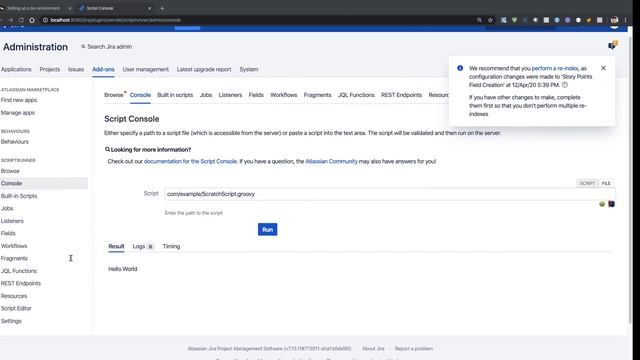Open the Applications admin menu
Viewport: 640px width, 360px height.
pos(16,69)
